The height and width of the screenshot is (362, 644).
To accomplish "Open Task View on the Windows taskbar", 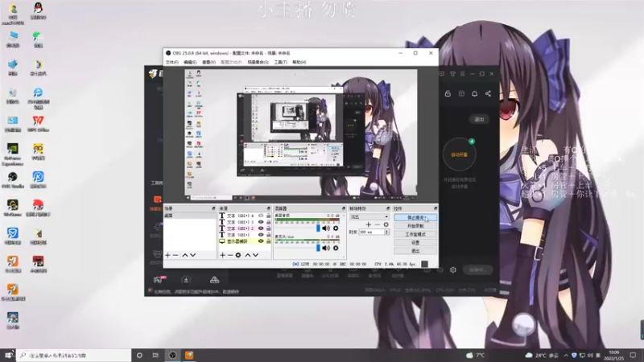I will click(155, 356).
